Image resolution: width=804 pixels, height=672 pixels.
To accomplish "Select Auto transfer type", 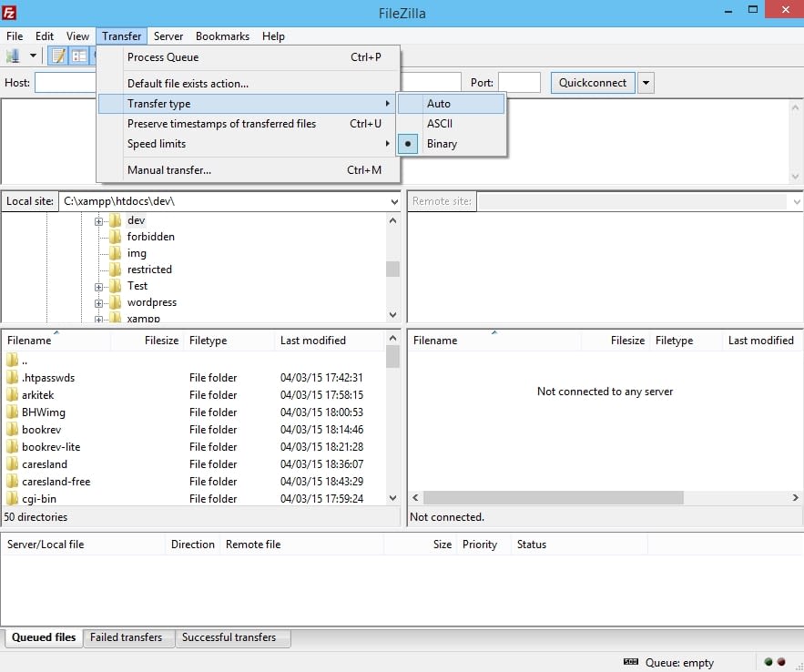I will [439, 104].
